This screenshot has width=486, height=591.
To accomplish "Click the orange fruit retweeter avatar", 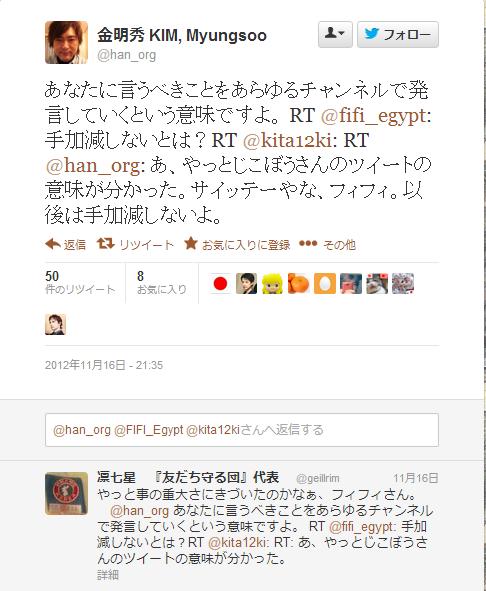I will coord(298,283).
